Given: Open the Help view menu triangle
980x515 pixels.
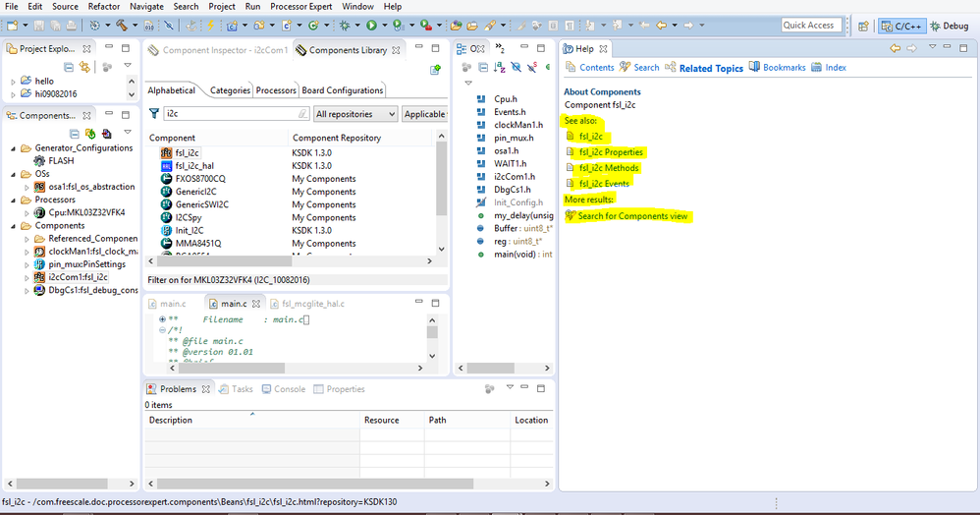Looking at the screenshot, I should [932, 47].
